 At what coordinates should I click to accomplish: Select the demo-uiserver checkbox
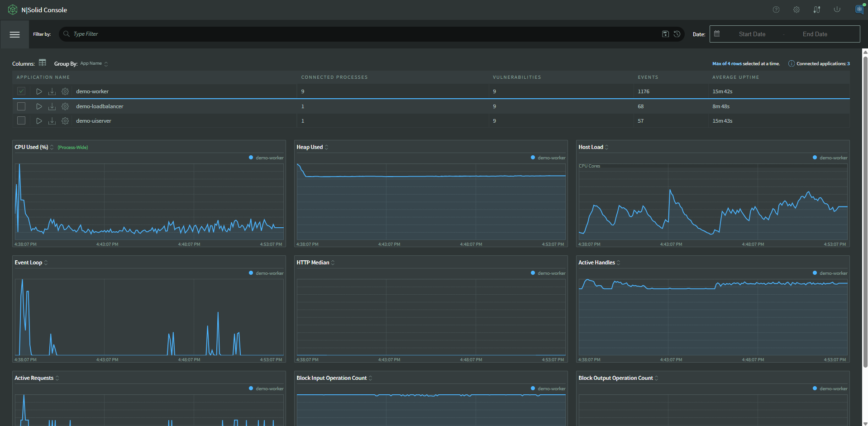[21, 121]
